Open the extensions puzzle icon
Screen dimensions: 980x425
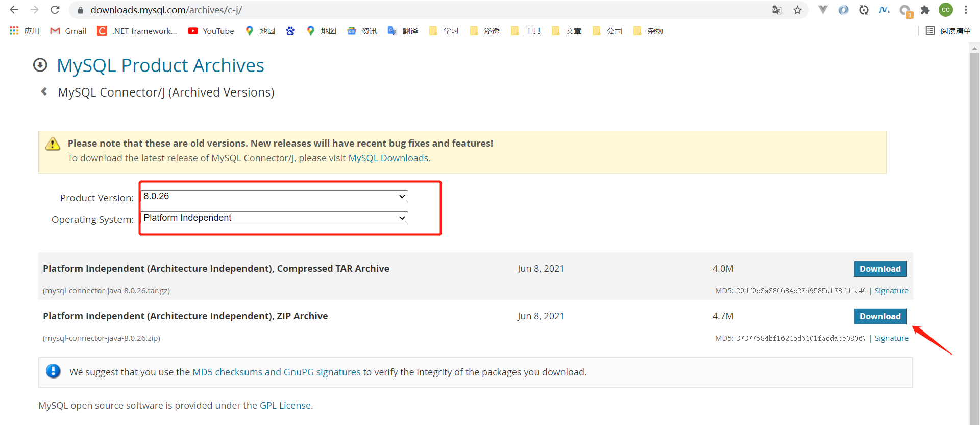point(925,10)
